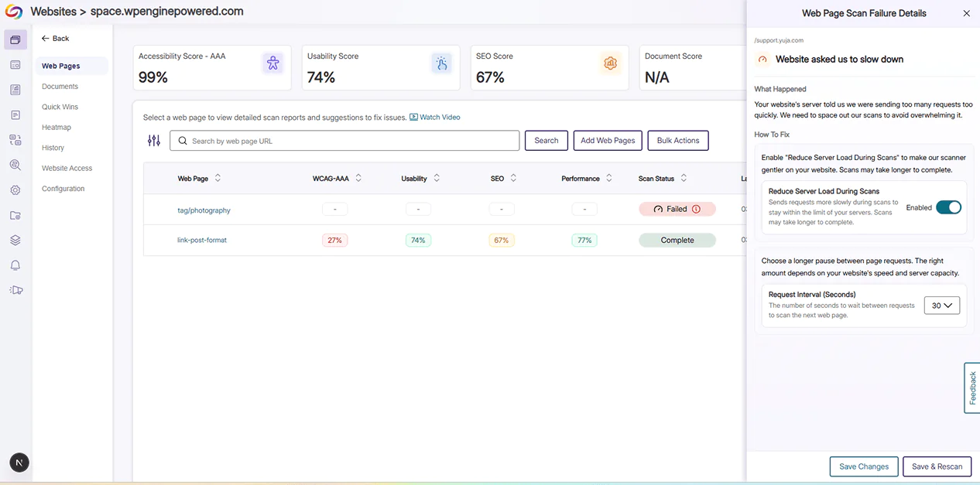Disable Reduce Server Load During Scans toggle
The height and width of the screenshot is (485, 980).
click(x=947, y=207)
